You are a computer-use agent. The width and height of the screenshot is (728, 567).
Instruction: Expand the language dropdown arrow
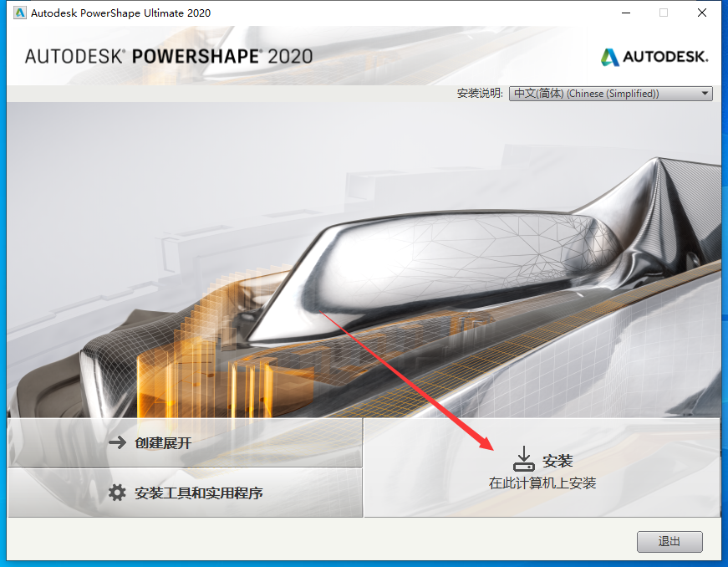[705, 94]
